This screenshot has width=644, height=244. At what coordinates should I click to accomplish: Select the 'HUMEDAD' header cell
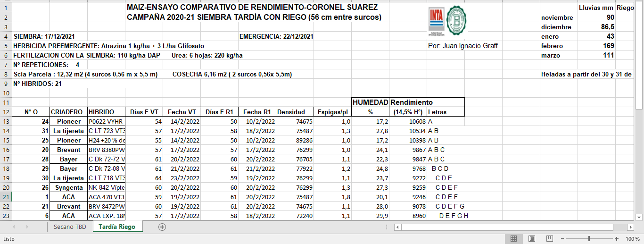pyautogui.click(x=371, y=102)
